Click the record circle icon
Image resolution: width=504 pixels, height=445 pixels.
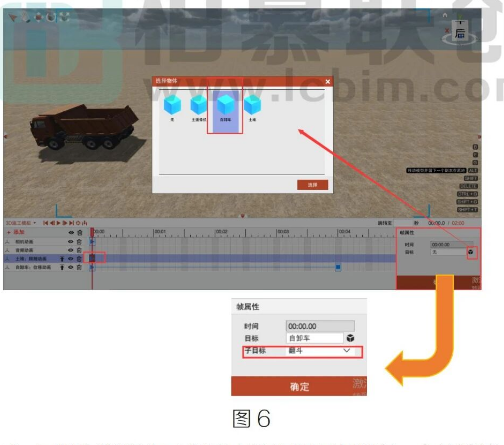click(x=78, y=223)
